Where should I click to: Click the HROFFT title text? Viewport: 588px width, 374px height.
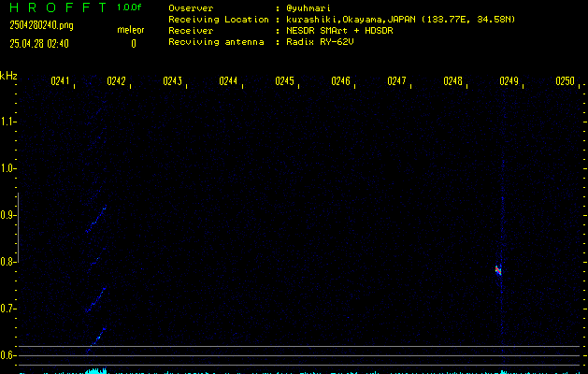click(58, 7)
